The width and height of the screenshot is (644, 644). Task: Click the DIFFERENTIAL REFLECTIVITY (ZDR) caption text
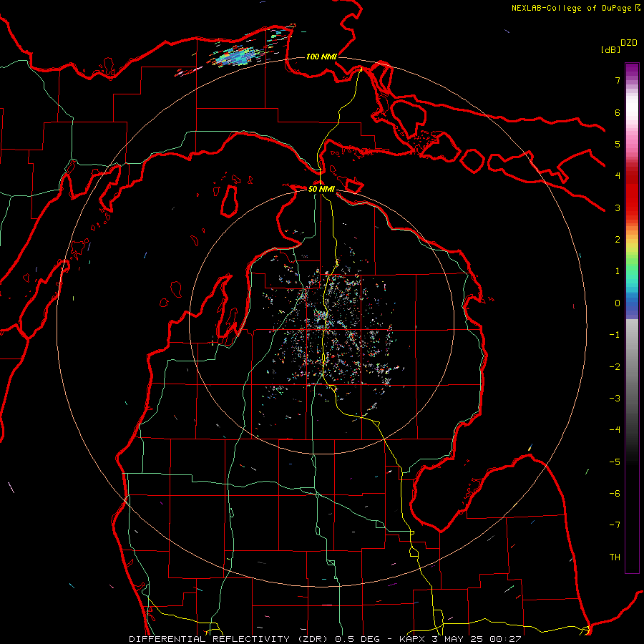230,639
